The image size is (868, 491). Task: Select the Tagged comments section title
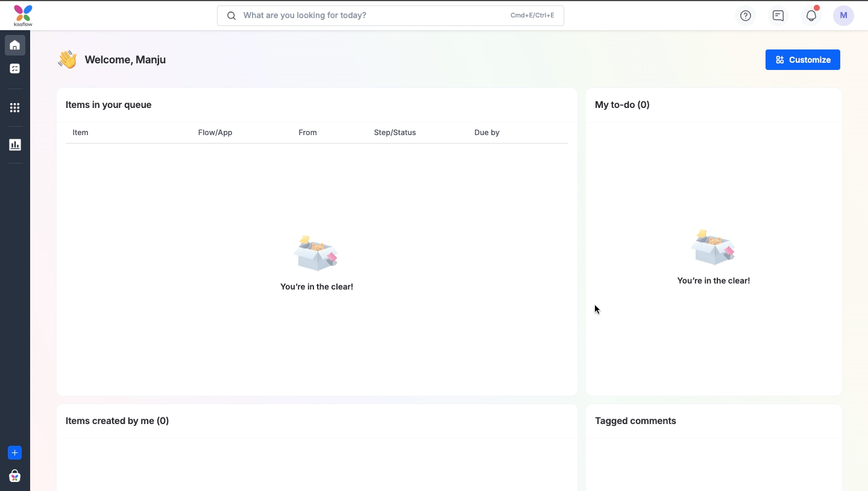click(635, 420)
